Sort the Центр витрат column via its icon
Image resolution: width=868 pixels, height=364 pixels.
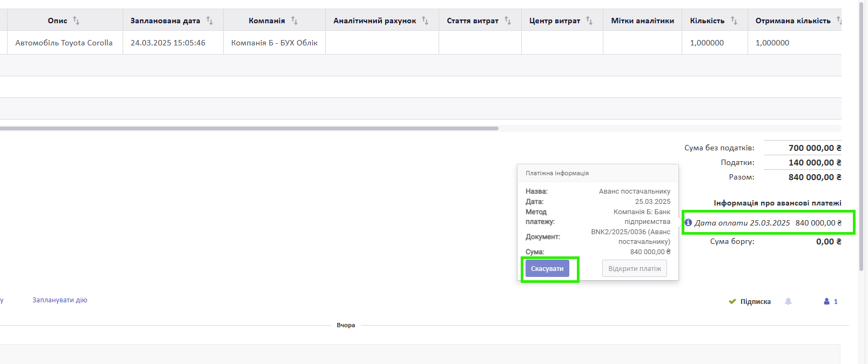(589, 21)
